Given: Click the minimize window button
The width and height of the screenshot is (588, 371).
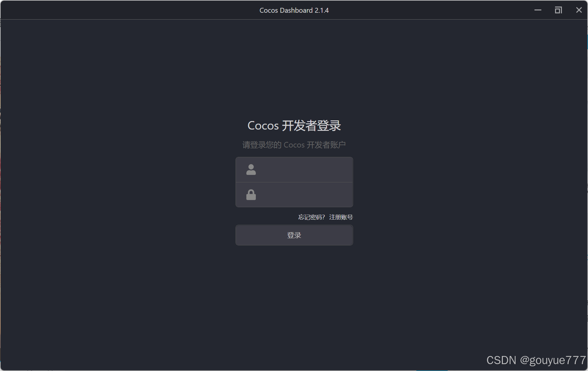Looking at the screenshot, I should tap(538, 10).
